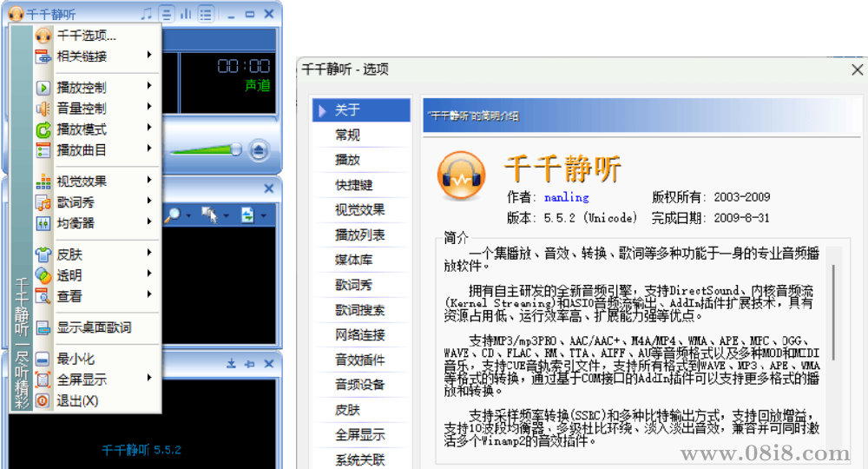868x469 pixels.
Task: Expand the 透明 submenu arrow
Action: coord(149,274)
